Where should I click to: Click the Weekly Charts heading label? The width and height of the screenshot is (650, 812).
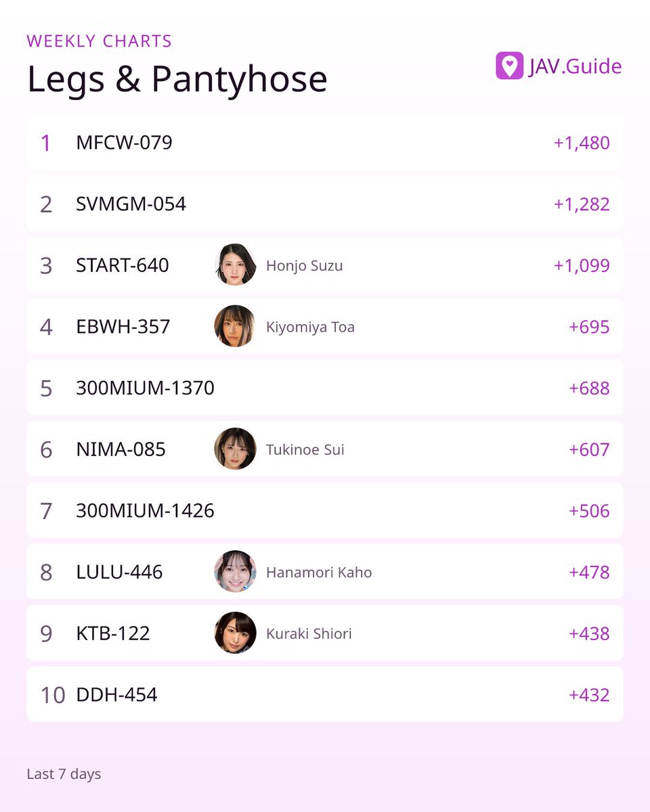100,41
